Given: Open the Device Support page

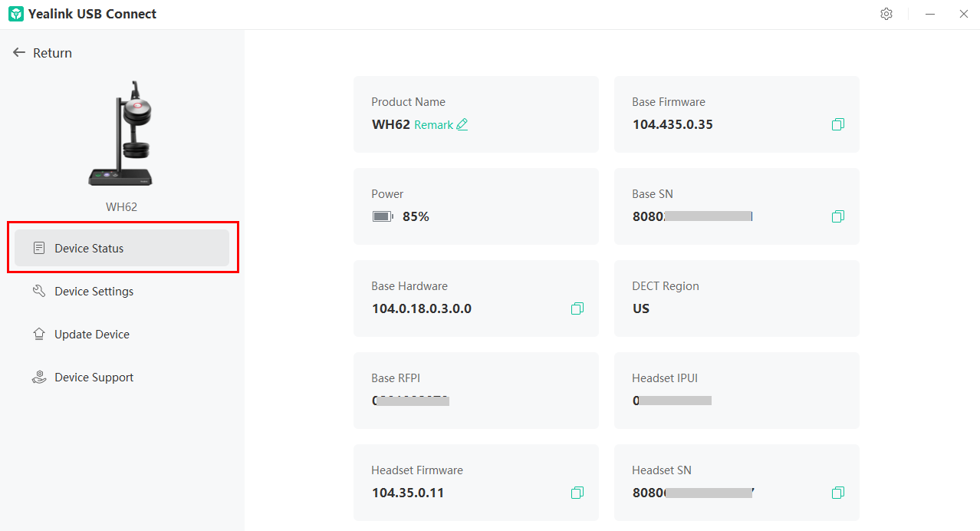Looking at the screenshot, I should click(x=122, y=378).
